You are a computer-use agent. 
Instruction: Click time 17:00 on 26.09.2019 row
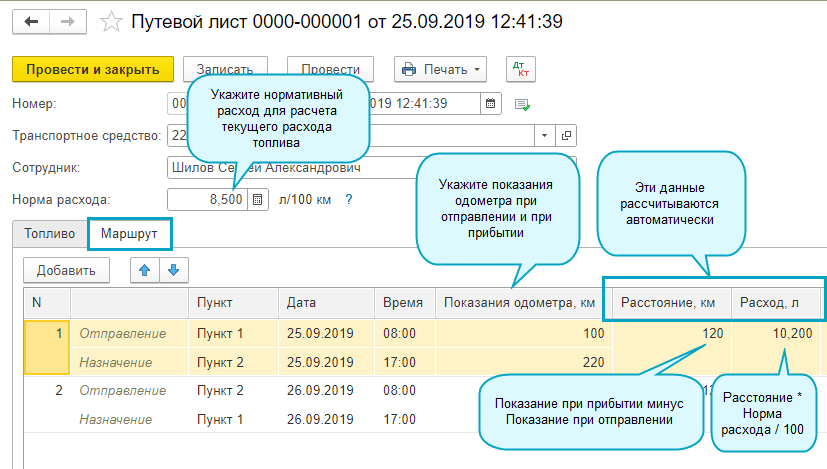[x=399, y=419]
